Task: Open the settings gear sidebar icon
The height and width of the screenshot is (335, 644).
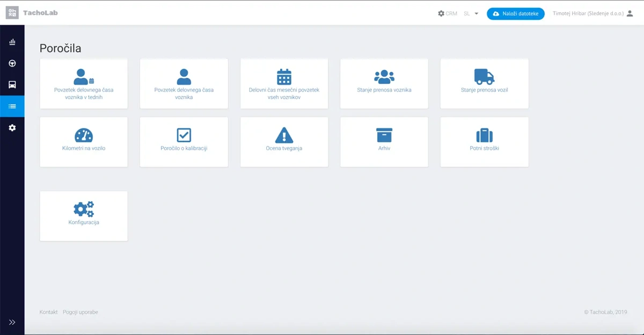Action: [x=12, y=128]
